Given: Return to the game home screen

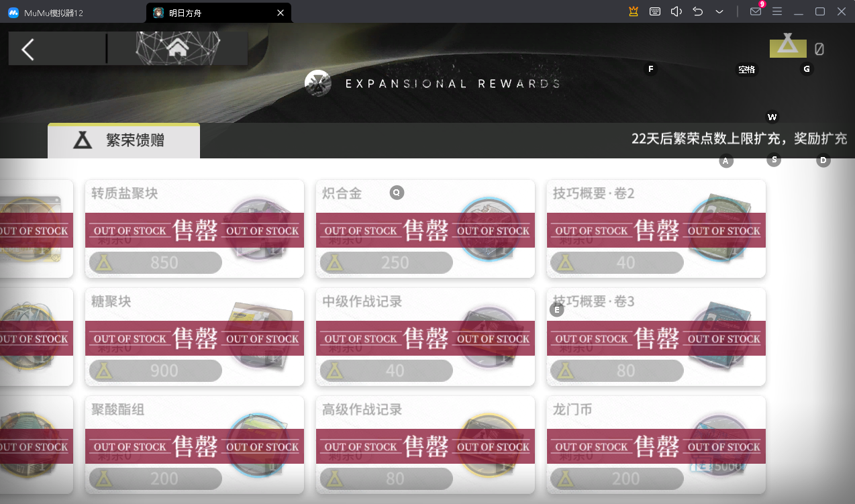Looking at the screenshot, I should (178, 48).
